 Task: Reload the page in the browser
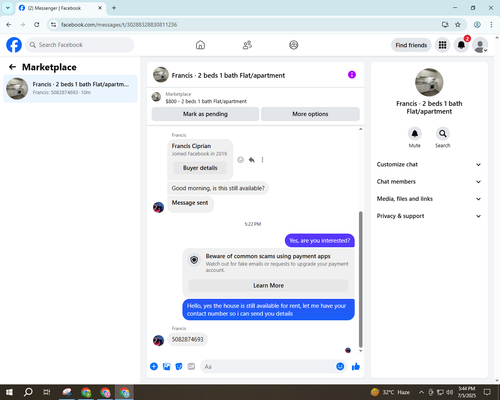[x=37, y=25]
